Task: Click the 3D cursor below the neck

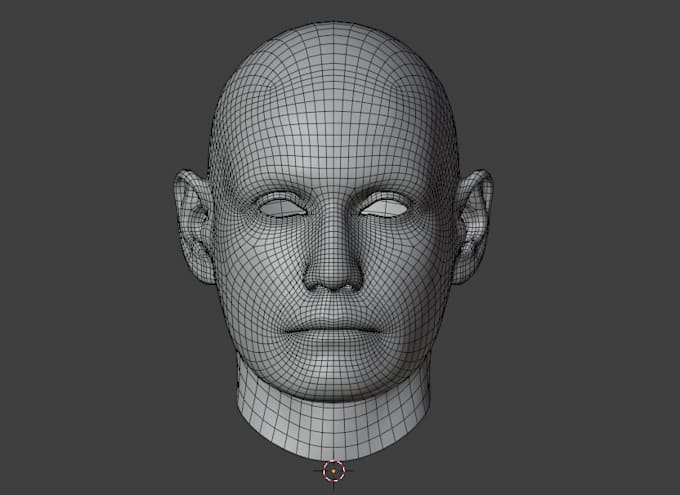Action: coord(333,471)
